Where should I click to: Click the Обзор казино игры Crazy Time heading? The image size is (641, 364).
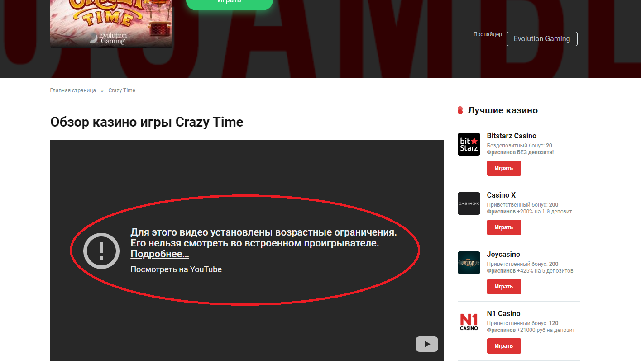click(147, 122)
